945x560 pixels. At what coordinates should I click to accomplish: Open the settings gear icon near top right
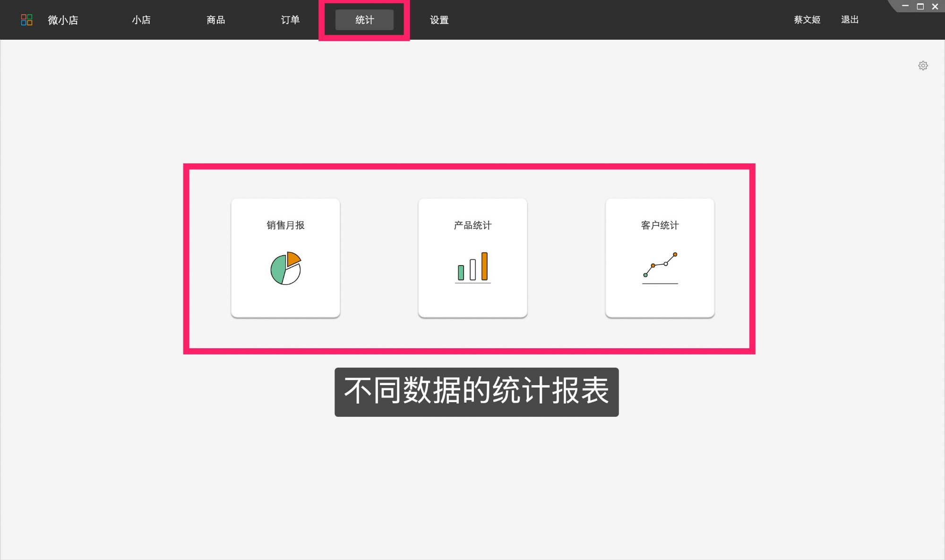point(923,65)
